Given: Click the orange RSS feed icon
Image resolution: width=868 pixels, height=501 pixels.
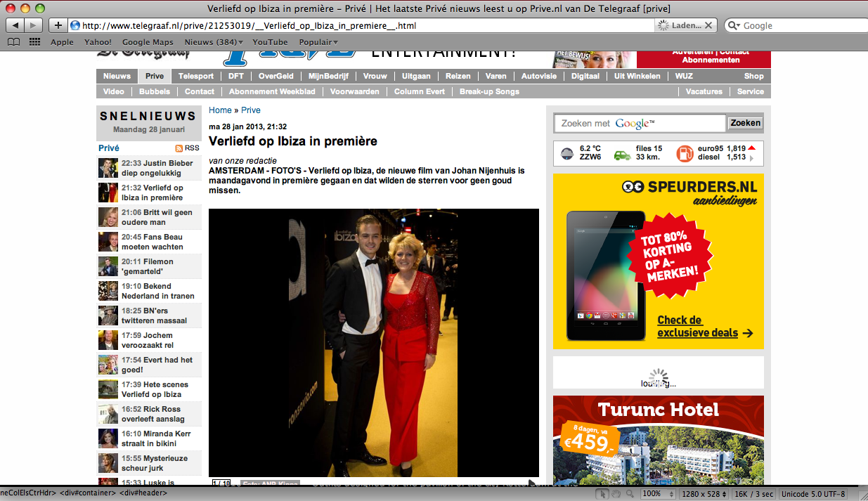Looking at the screenshot, I should pos(179,148).
